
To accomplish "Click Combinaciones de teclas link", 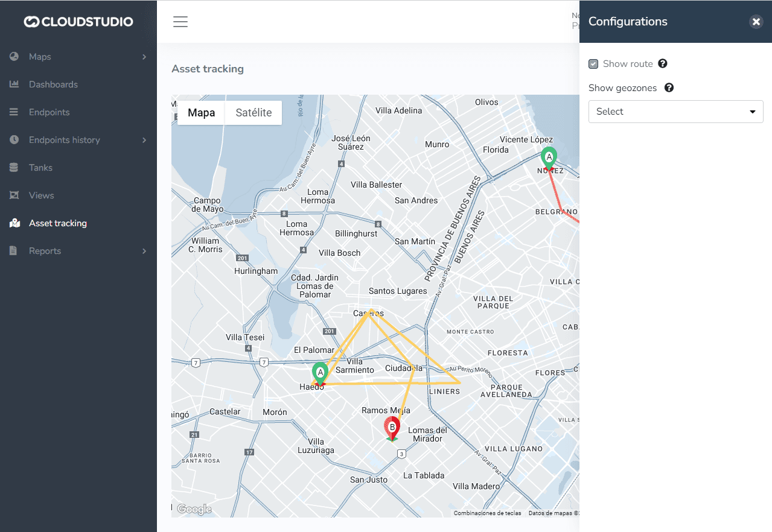I will pos(487,513).
